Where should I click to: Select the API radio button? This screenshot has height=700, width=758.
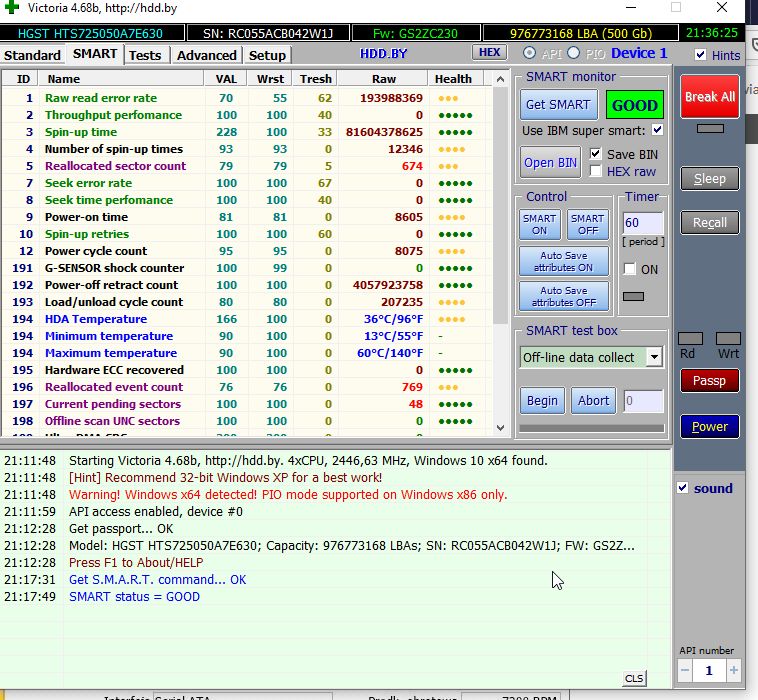click(x=529, y=53)
